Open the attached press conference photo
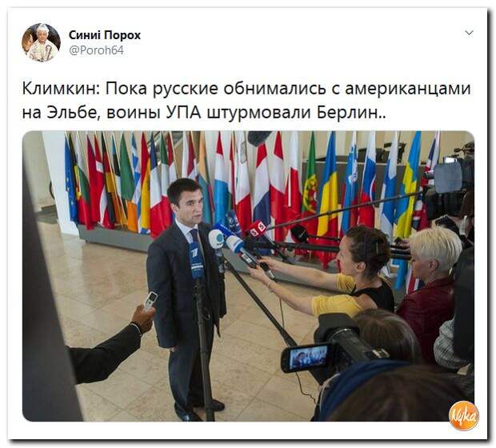Viewport: 496px width, 448px height. point(248,276)
